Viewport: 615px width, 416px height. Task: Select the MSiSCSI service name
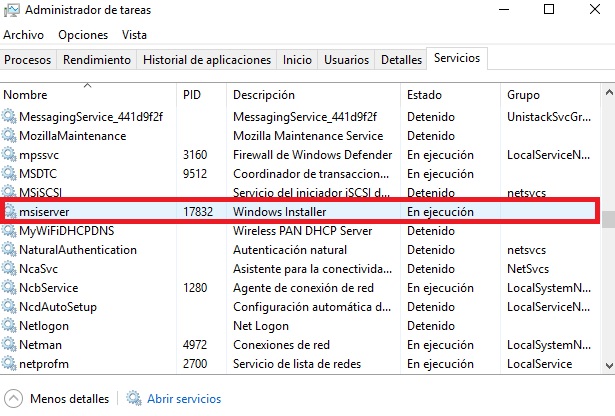coord(40,192)
